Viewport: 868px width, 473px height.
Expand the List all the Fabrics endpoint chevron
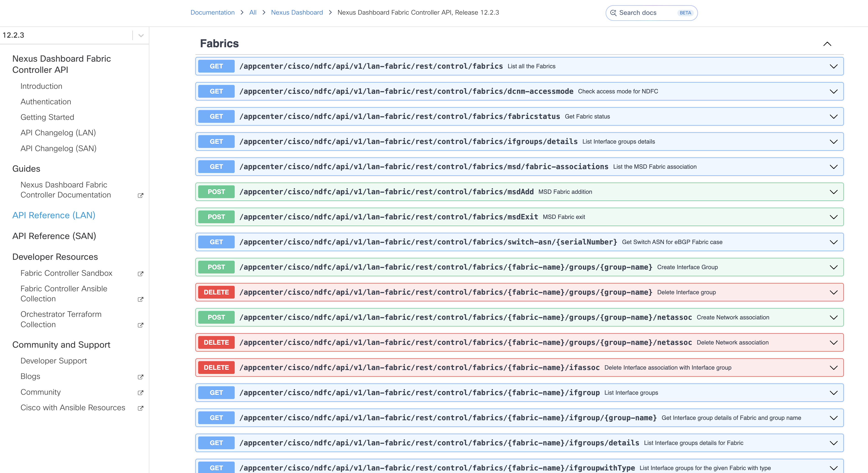click(834, 66)
